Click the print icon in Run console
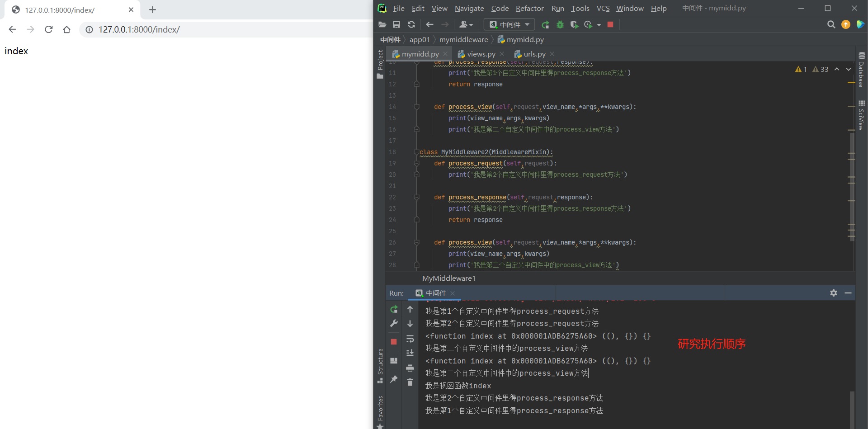868x429 pixels. tap(410, 368)
